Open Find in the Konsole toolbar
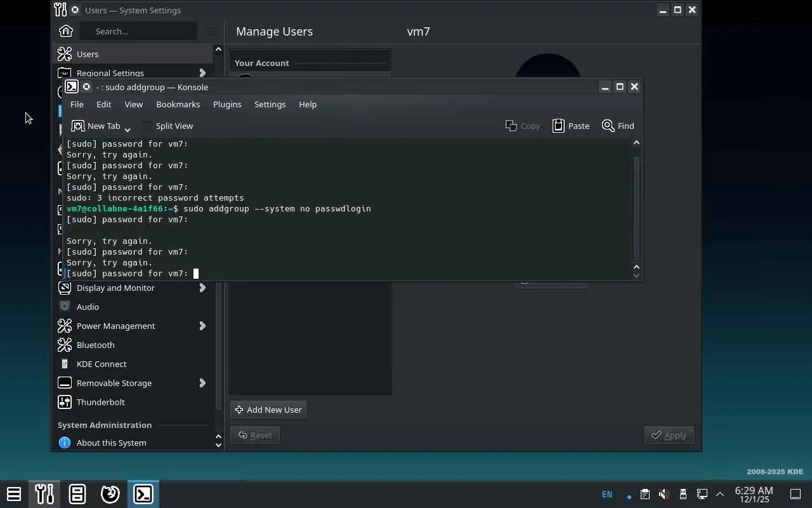 [618, 126]
